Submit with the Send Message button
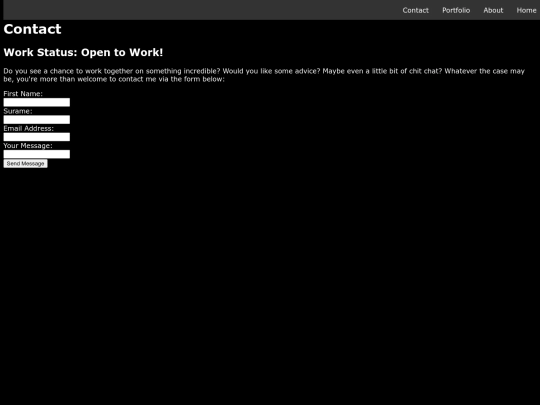Image resolution: width=540 pixels, height=405 pixels. (x=25, y=164)
